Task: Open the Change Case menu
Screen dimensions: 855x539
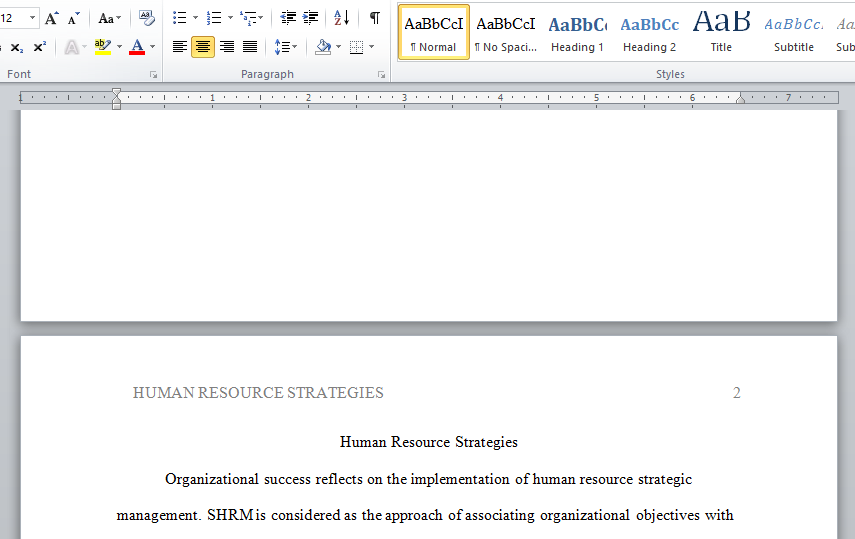Action: tap(109, 19)
